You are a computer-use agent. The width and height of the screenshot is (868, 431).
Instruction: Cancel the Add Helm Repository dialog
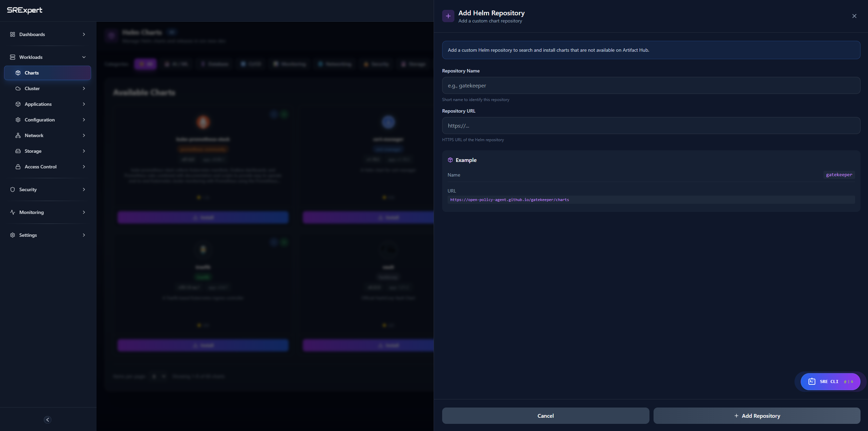point(545,415)
